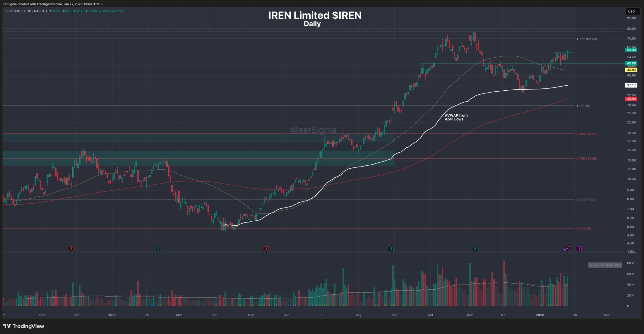The image size is (644, 334).
Task: Click the 1.272 (69.53) Fibonacci level label
Action: coord(587,39)
